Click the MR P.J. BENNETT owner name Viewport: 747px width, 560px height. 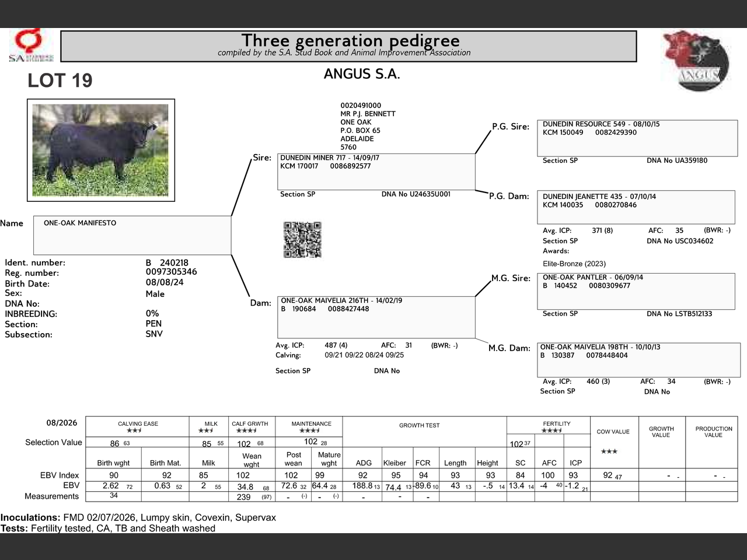(x=368, y=114)
